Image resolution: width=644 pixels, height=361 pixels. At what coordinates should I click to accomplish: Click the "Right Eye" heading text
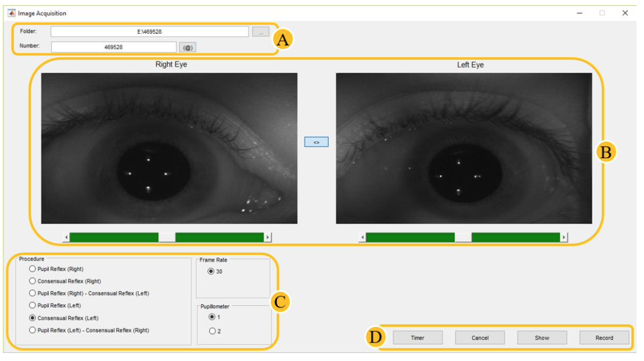pos(171,65)
